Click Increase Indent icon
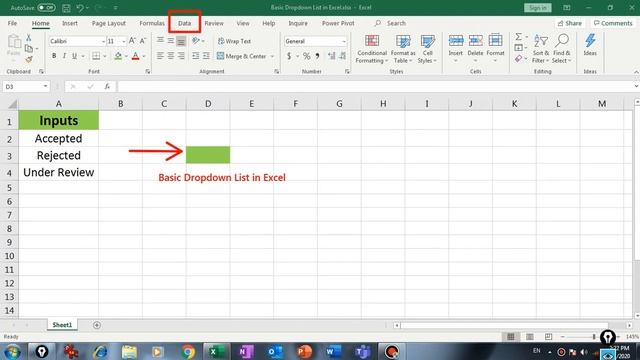The height and width of the screenshot is (360, 640). point(206,56)
